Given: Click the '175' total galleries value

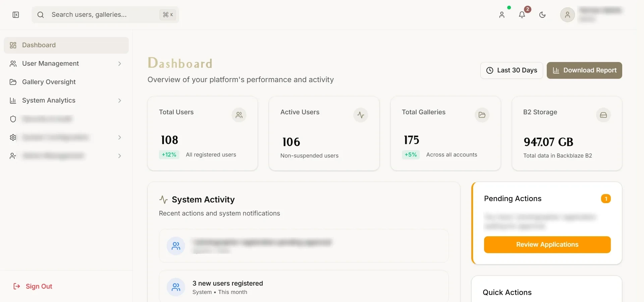Looking at the screenshot, I should coord(411,140).
